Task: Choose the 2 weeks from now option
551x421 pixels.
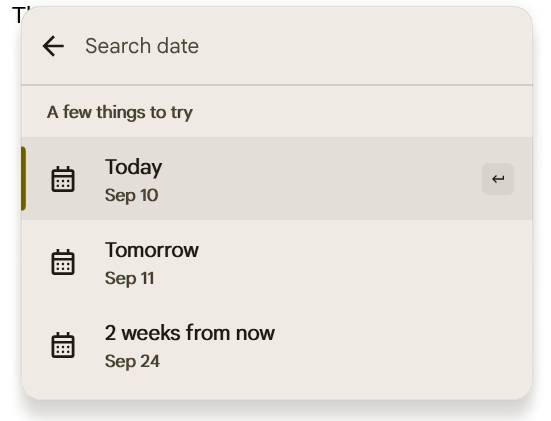Action: click(277, 345)
